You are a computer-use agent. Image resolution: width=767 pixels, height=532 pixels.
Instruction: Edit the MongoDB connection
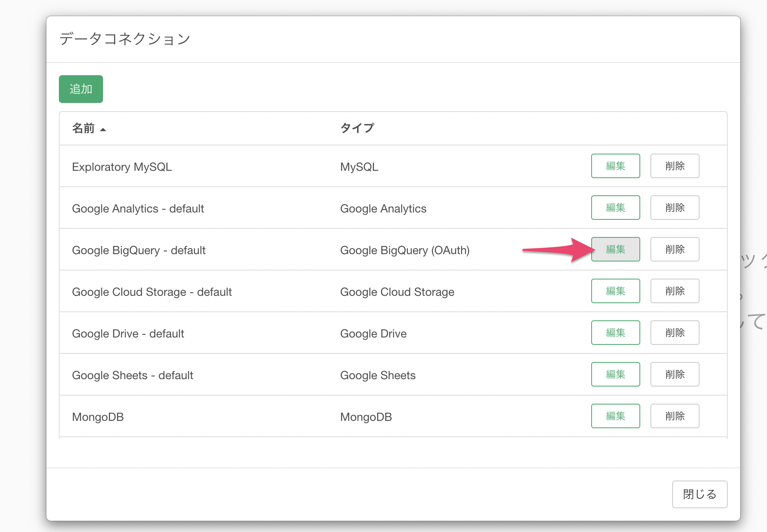615,416
